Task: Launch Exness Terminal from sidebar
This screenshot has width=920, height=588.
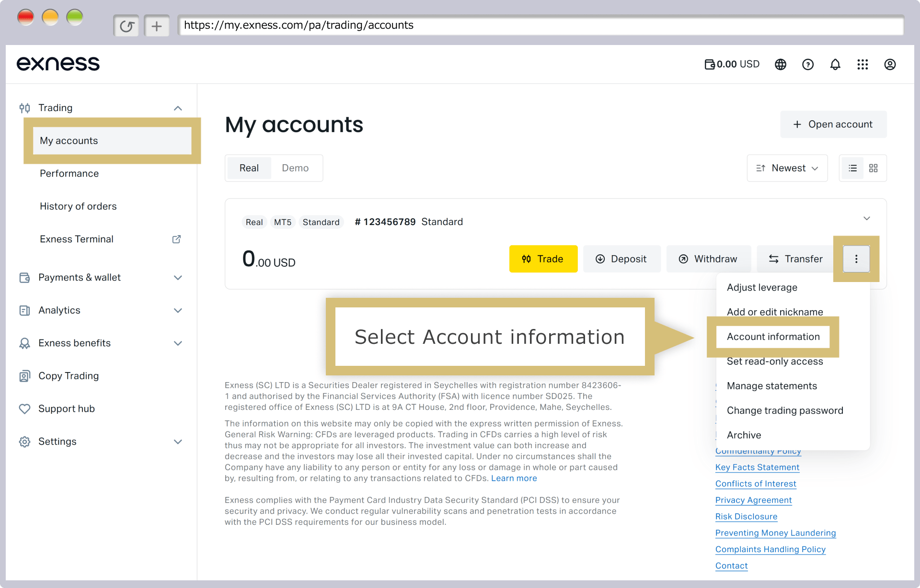Action: click(77, 239)
